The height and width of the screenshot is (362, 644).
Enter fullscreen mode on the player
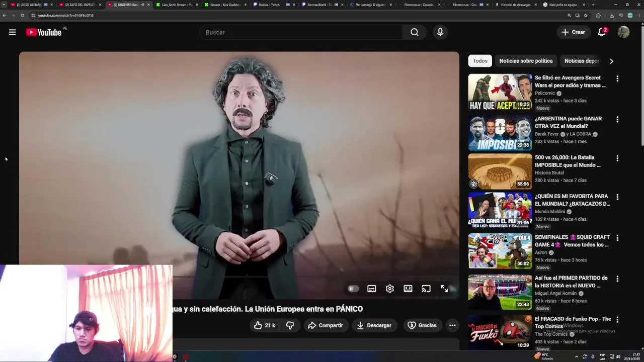pos(444,289)
